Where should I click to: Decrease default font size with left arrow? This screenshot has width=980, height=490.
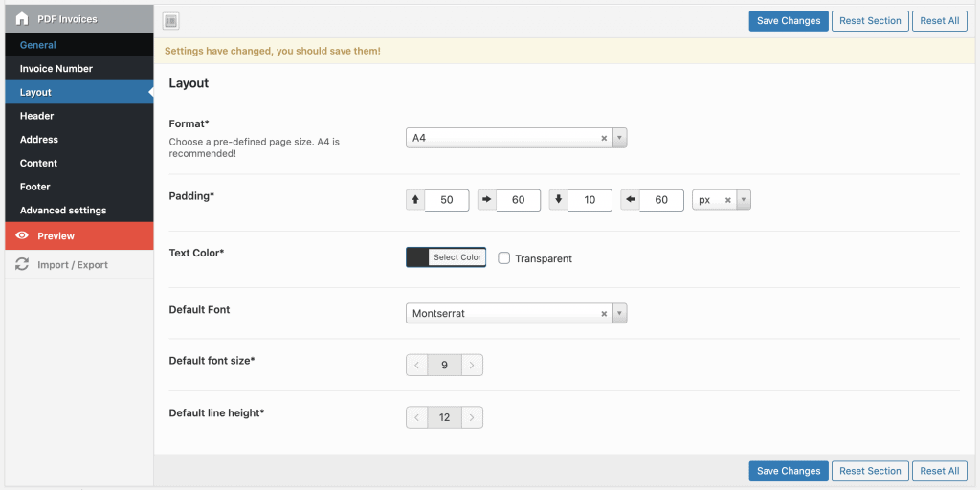(x=416, y=365)
